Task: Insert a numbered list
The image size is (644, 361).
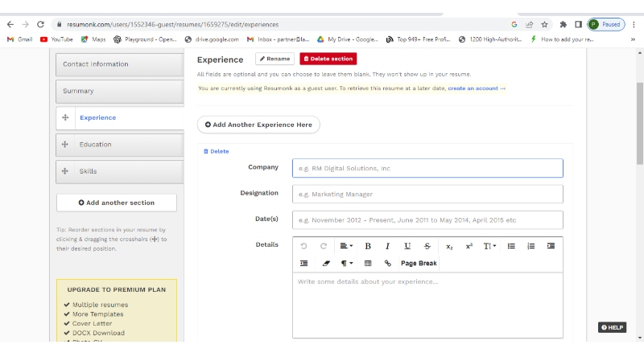Action: point(531,246)
